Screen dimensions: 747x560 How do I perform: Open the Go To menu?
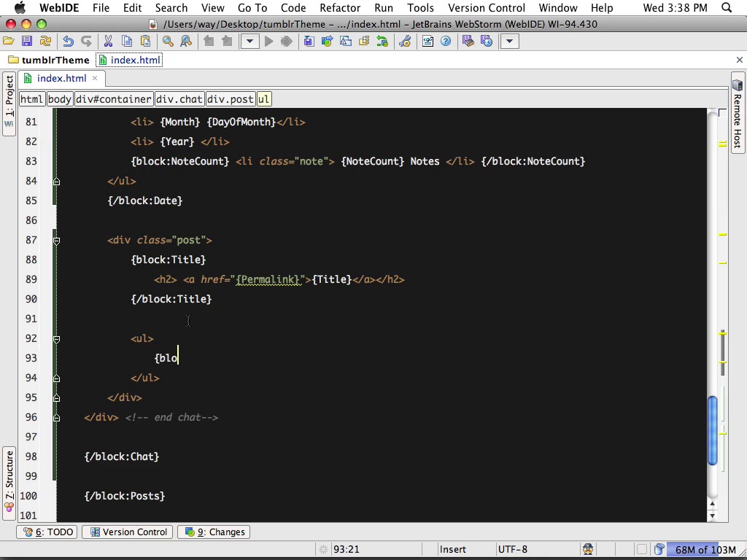[252, 7]
